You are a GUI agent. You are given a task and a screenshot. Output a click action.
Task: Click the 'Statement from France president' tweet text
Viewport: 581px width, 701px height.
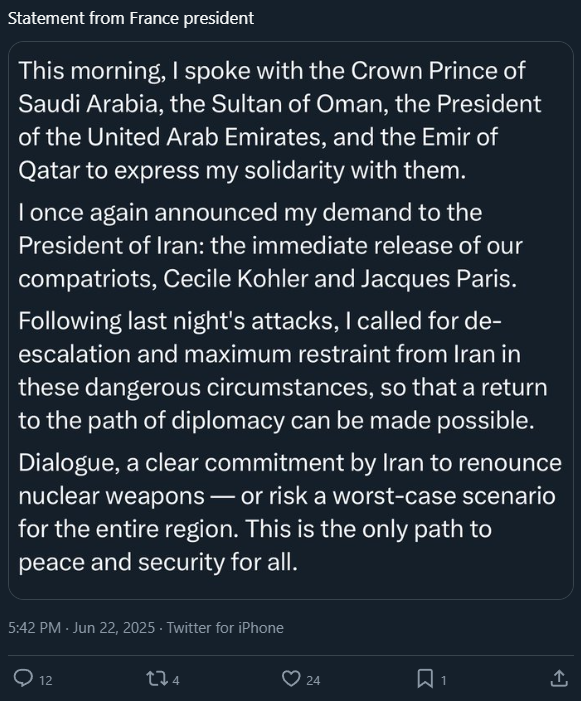click(131, 18)
